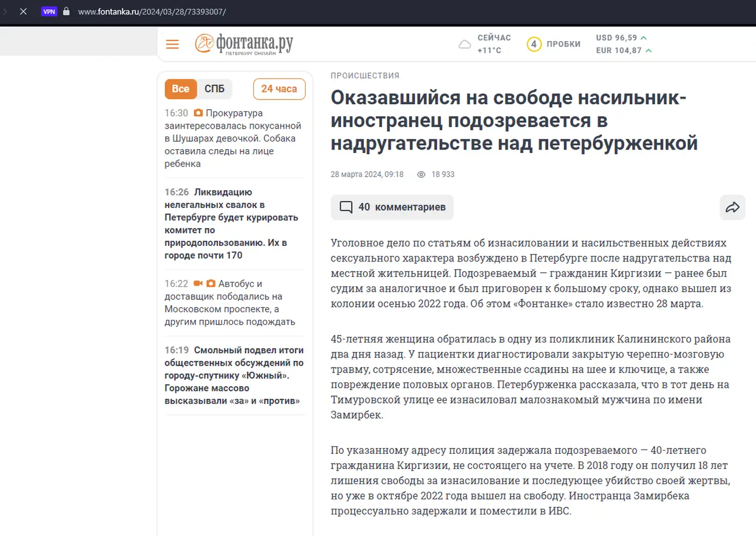Click the Fontanka.ru logo
Screen dimensions: 756x536
[244, 44]
